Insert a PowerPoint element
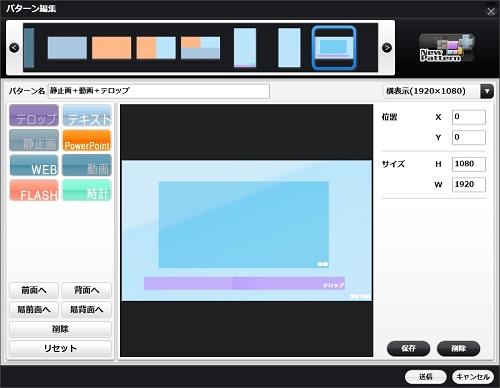 pos(87,140)
